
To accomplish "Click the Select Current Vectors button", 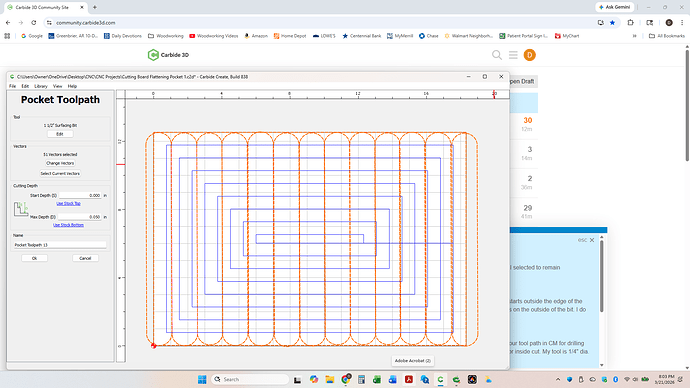I will tap(60, 173).
